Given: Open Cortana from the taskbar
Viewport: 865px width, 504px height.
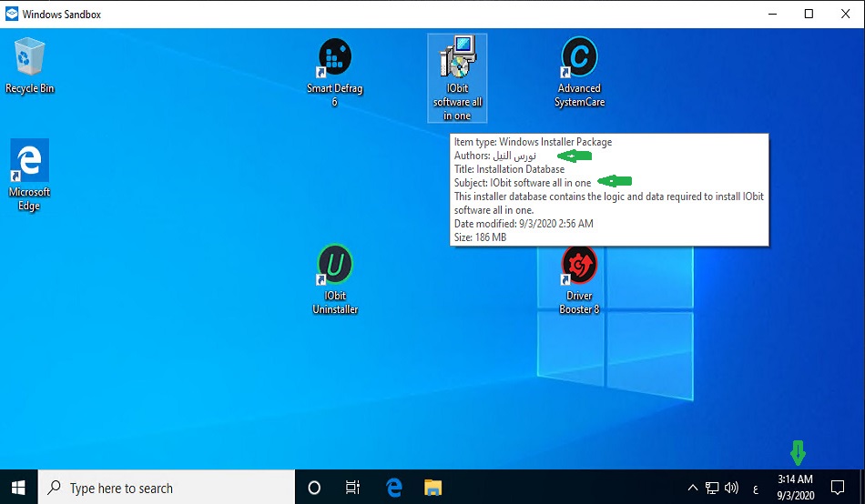Looking at the screenshot, I should pos(314,488).
